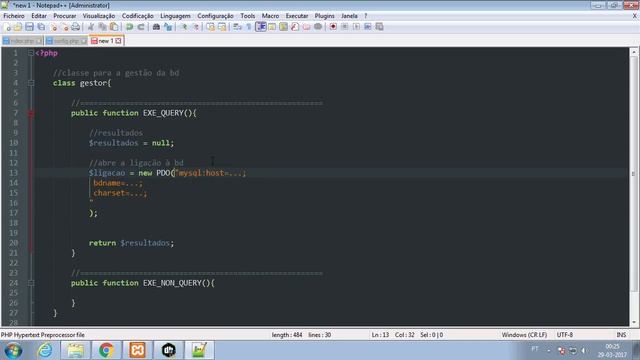The height and width of the screenshot is (360, 640).
Task: Open the Function List toolbar icon
Action: pyautogui.click(x=295, y=27)
